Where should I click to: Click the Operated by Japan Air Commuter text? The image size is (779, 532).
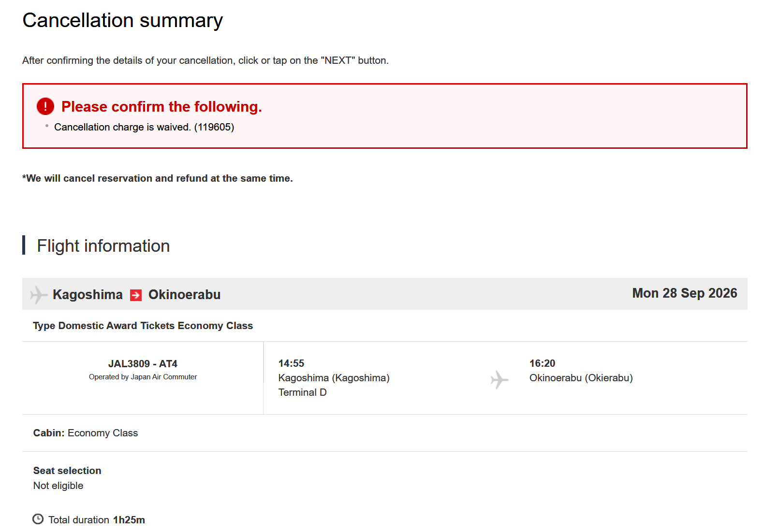143,377
